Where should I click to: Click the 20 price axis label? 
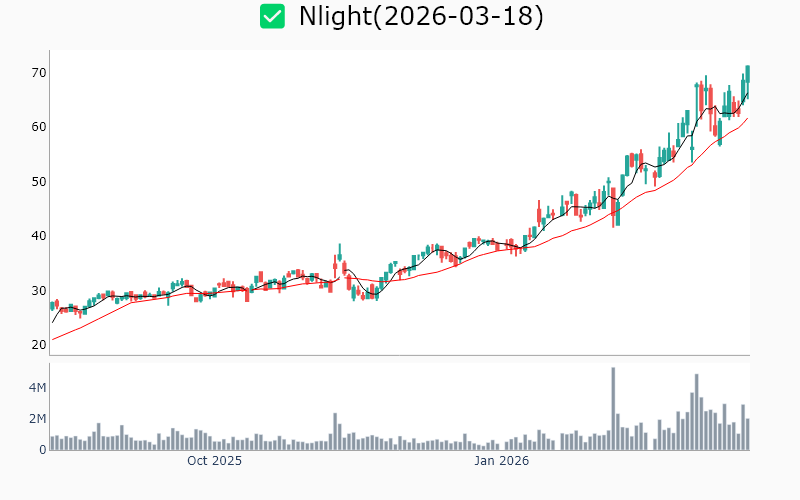pyautogui.click(x=38, y=345)
